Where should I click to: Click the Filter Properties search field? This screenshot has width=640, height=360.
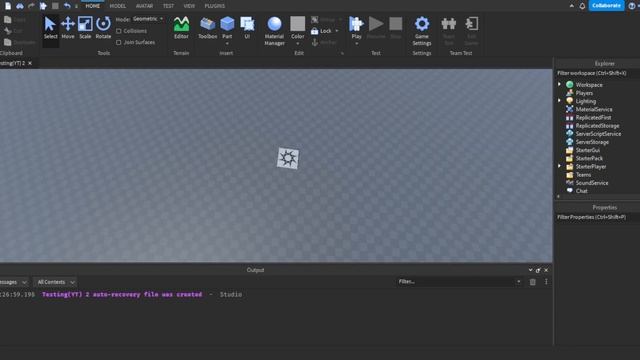click(x=597, y=217)
